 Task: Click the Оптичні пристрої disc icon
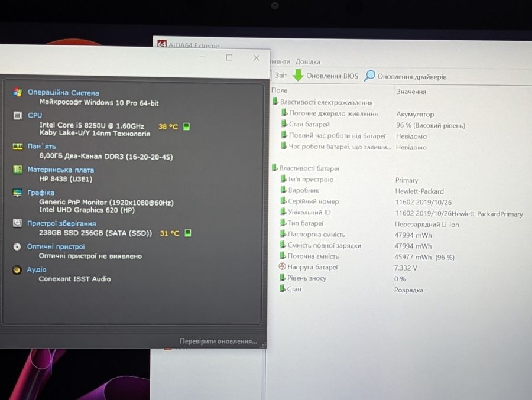point(17,246)
